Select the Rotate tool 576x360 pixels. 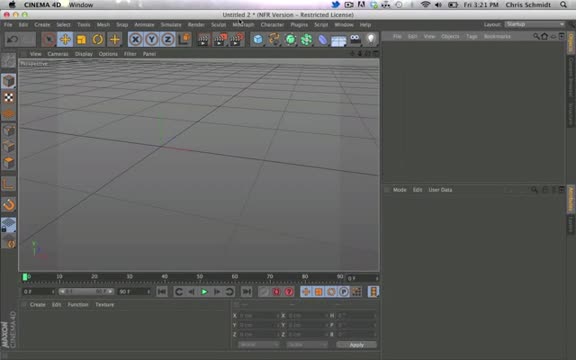98,39
